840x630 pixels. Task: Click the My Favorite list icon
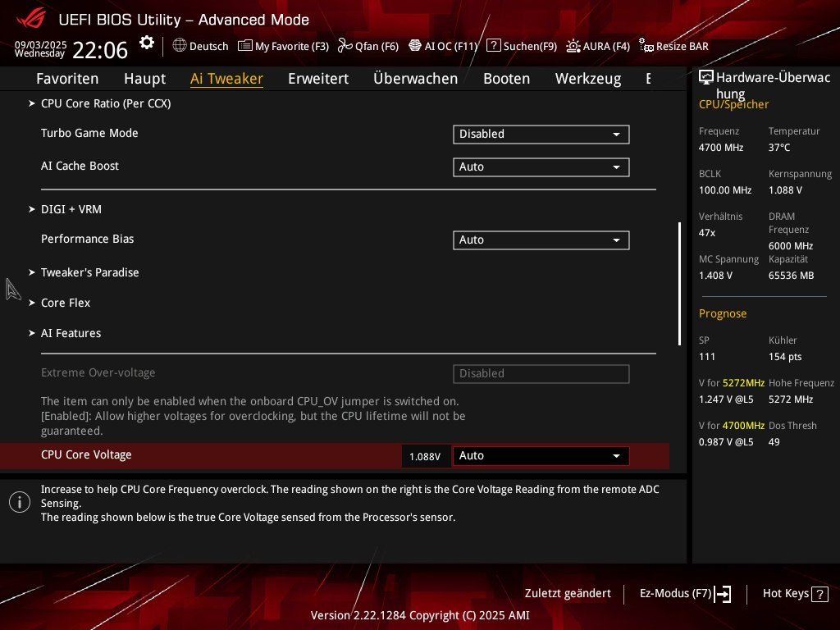[x=244, y=46]
